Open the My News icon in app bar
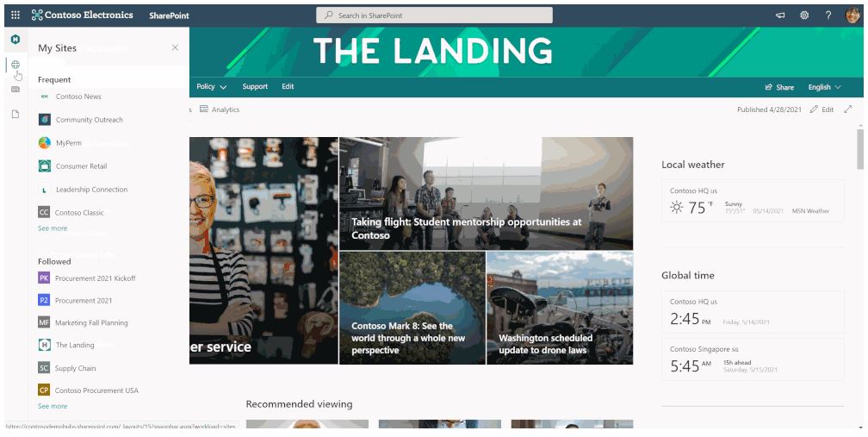 click(x=15, y=89)
